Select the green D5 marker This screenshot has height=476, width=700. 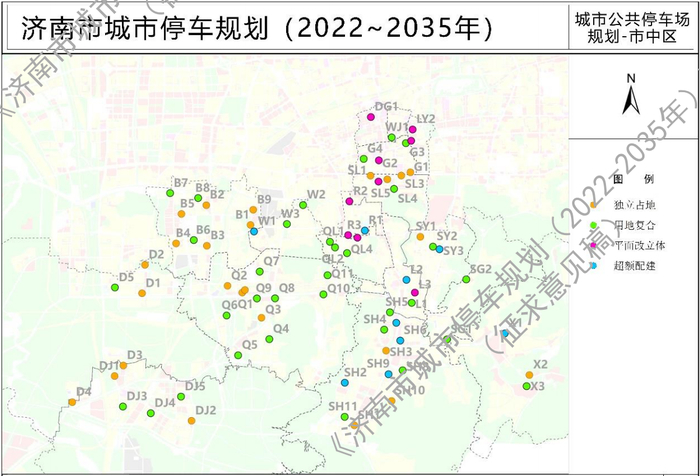pos(115,288)
